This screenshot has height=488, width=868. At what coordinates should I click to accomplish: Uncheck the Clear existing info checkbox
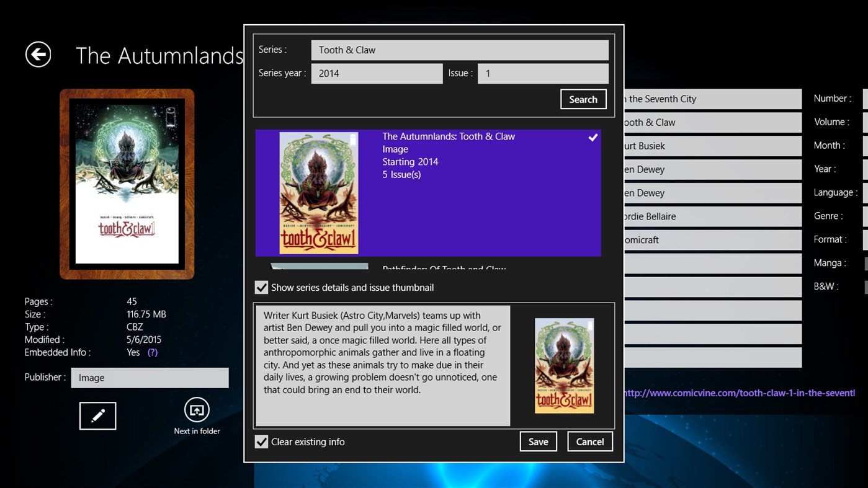tap(262, 441)
